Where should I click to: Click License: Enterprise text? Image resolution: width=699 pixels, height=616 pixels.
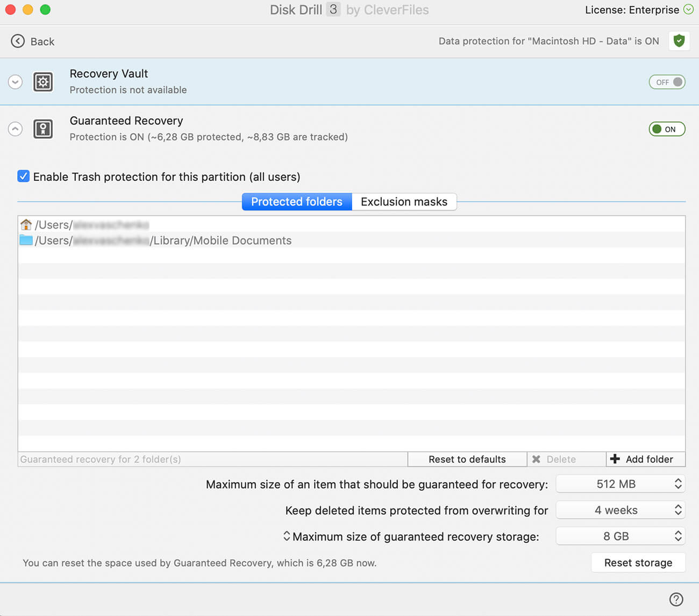point(632,10)
